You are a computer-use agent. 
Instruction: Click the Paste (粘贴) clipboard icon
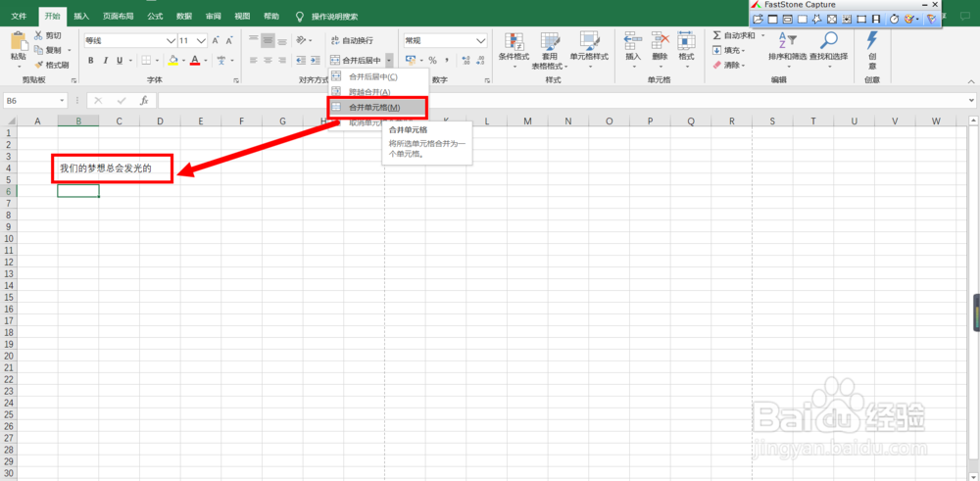(20, 41)
